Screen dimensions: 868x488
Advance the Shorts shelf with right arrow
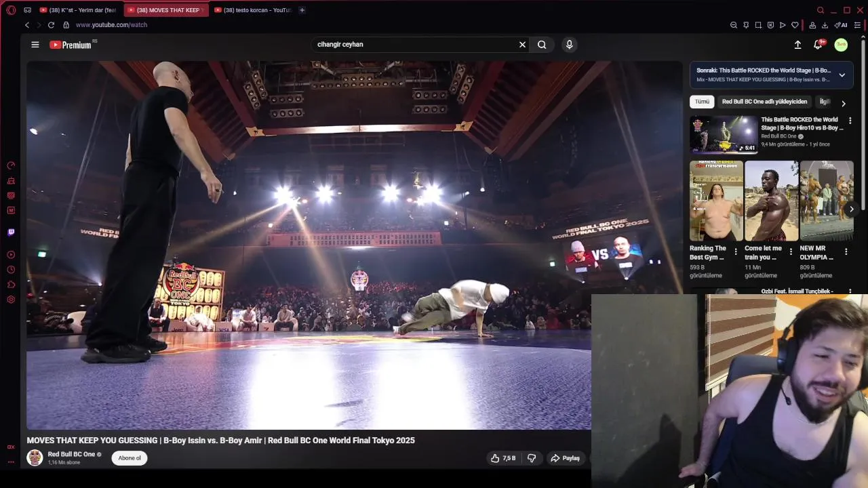pyautogui.click(x=851, y=209)
